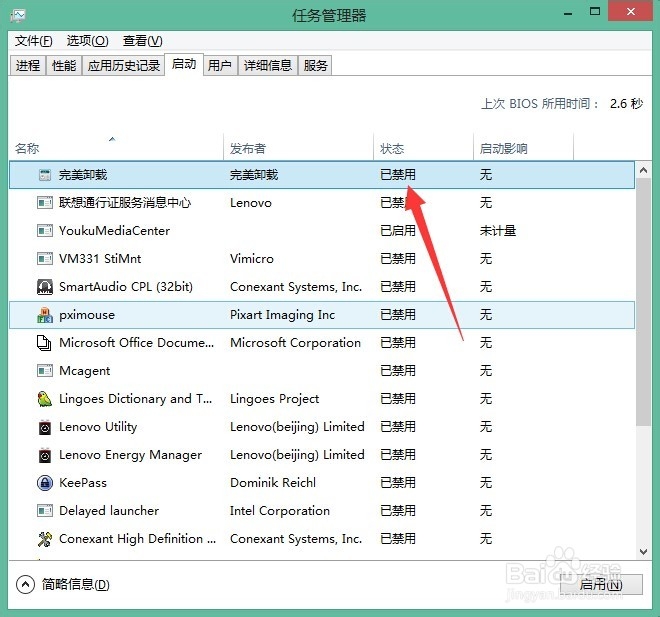Click the Lenovo Energy Manager icon
The image size is (660, 617).
click(45, 455)
